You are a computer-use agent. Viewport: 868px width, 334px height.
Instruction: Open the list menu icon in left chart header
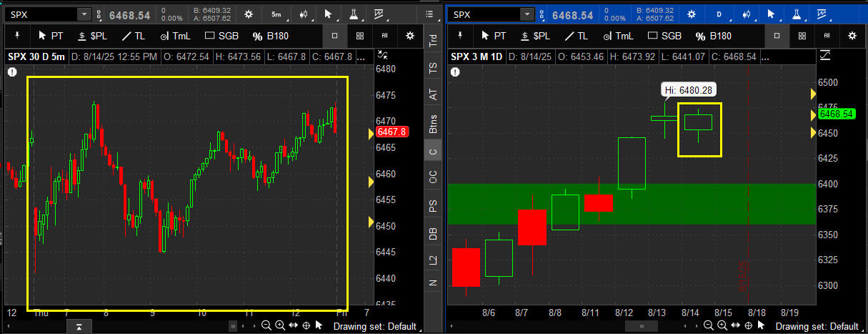click(x=428, y=14)
